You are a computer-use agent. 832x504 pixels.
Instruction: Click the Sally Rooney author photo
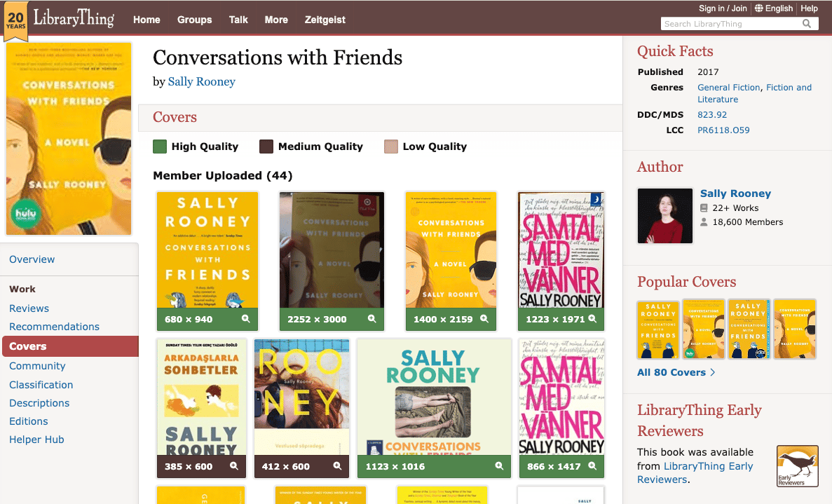tap(665, 216)
